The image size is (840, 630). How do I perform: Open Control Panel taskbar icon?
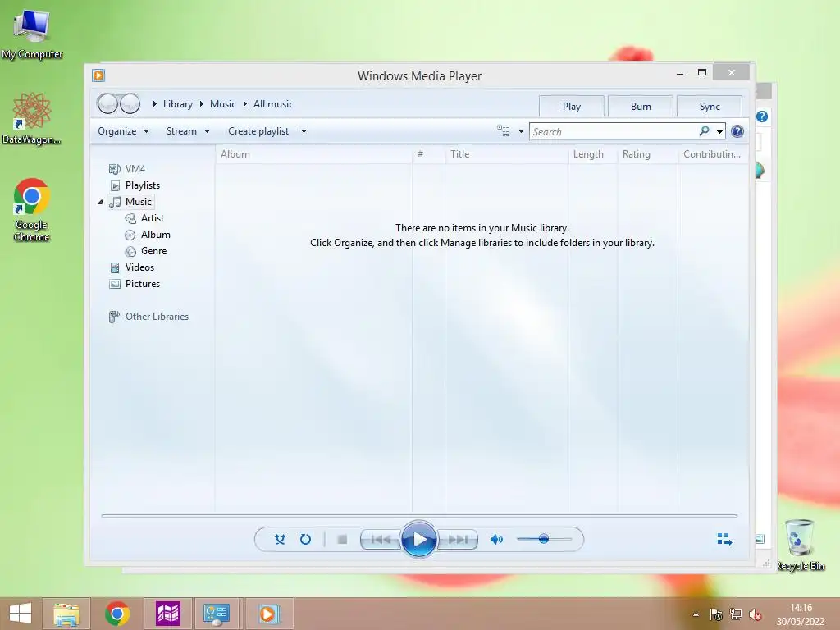(217, 614)
